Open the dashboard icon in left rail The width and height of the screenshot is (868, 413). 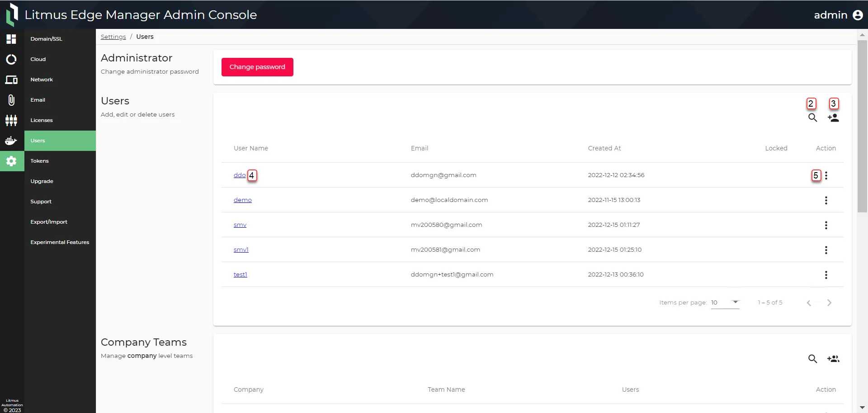click(x=11, y=39)
